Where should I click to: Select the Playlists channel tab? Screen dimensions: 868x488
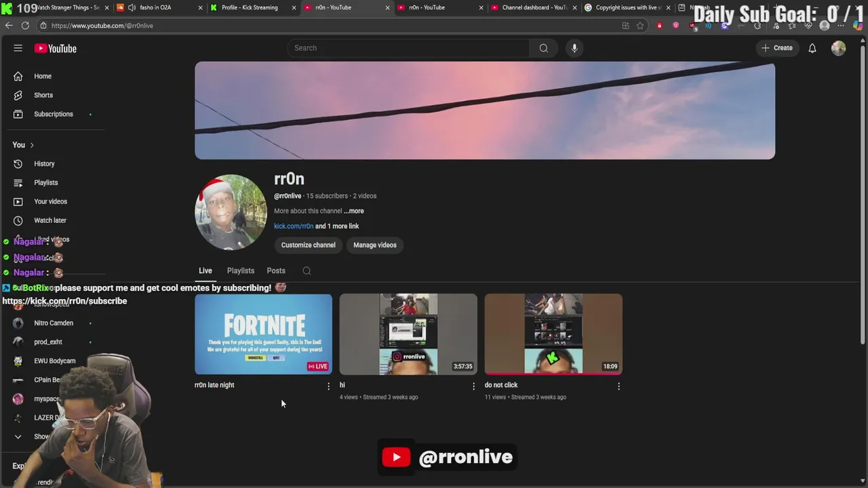point(241,270)
